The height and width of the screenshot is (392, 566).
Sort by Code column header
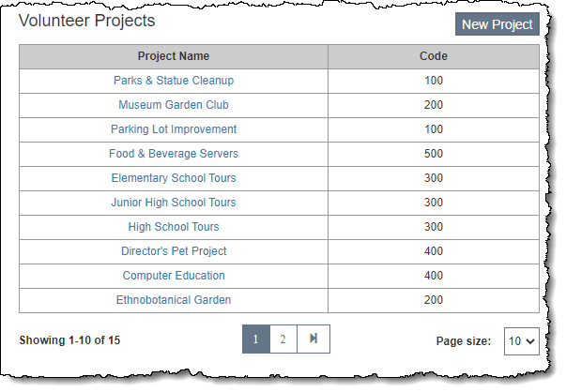tap(433, 56)
